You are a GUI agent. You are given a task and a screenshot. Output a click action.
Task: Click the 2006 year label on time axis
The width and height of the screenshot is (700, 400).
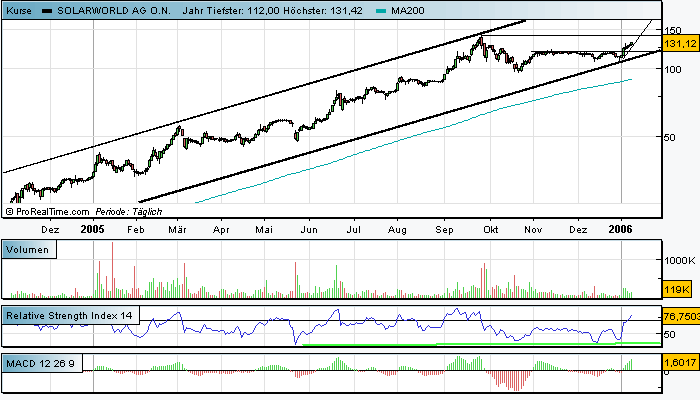[x=621, y=229]
